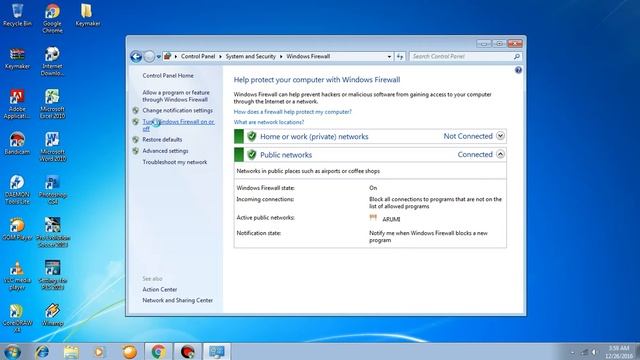640x360 pixels.
Task: Select the CorelDRAW X4 desktop icon
Action: click(x=17, y=318)
